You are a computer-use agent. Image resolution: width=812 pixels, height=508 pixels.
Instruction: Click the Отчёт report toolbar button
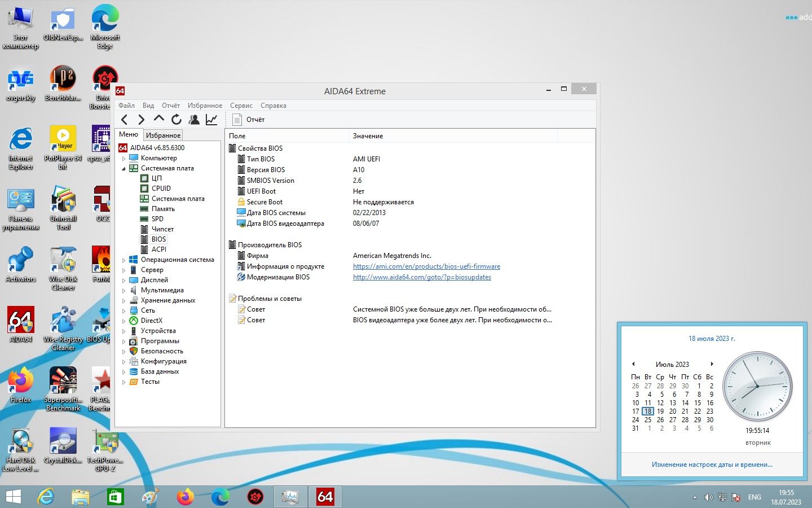[249, 120]
